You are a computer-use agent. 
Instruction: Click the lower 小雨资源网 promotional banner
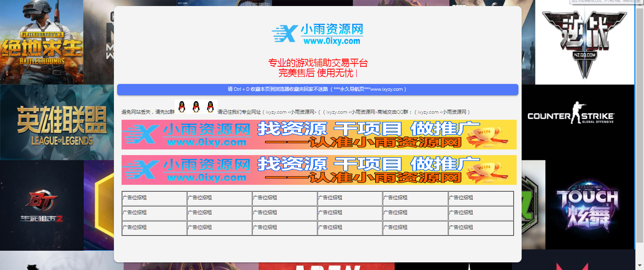tap(319, 170)
